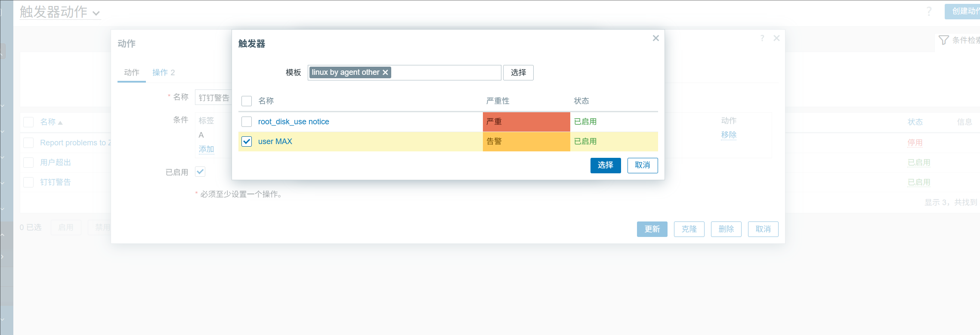980x335 pixels.
Task: Toggle the 已启用 checkbox in action dialog
Action: click(200, 172)
